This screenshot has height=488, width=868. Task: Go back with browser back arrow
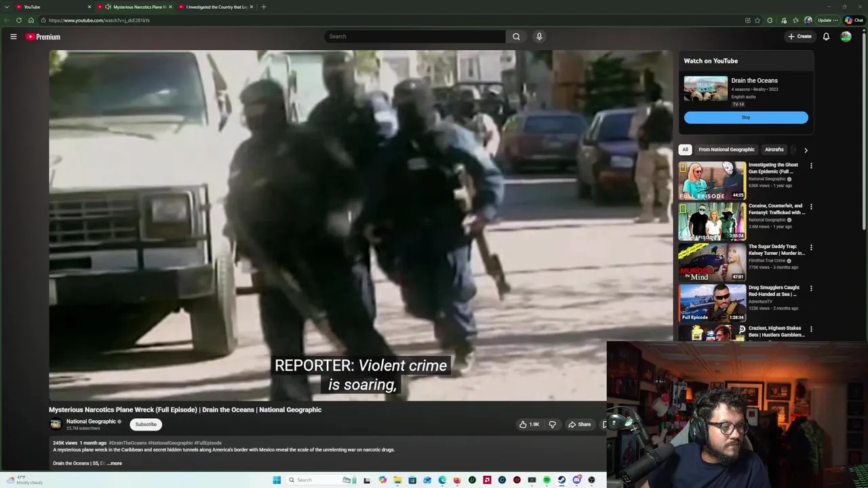(7, 20)
